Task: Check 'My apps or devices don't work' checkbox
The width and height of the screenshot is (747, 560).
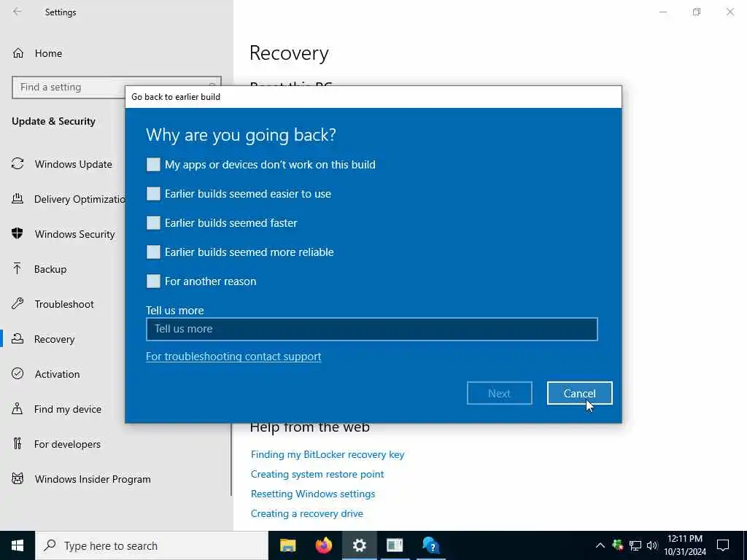Action: pyautogui.click(x=153, y=165)
